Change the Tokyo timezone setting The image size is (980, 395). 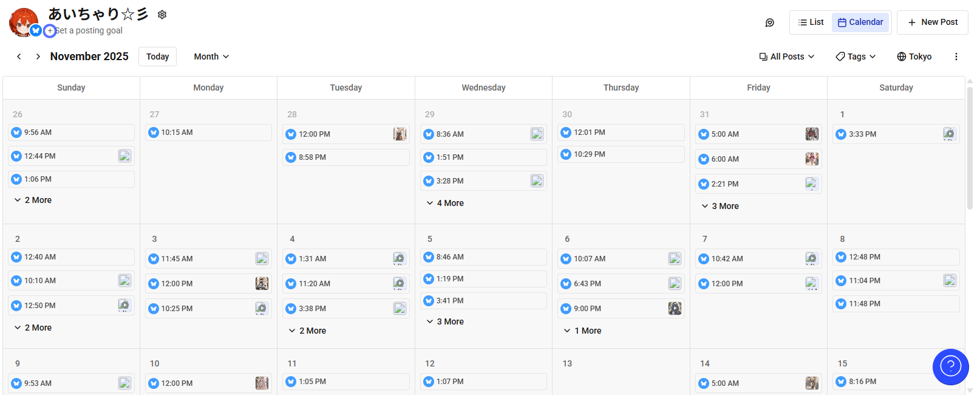[x=914, y=57]
